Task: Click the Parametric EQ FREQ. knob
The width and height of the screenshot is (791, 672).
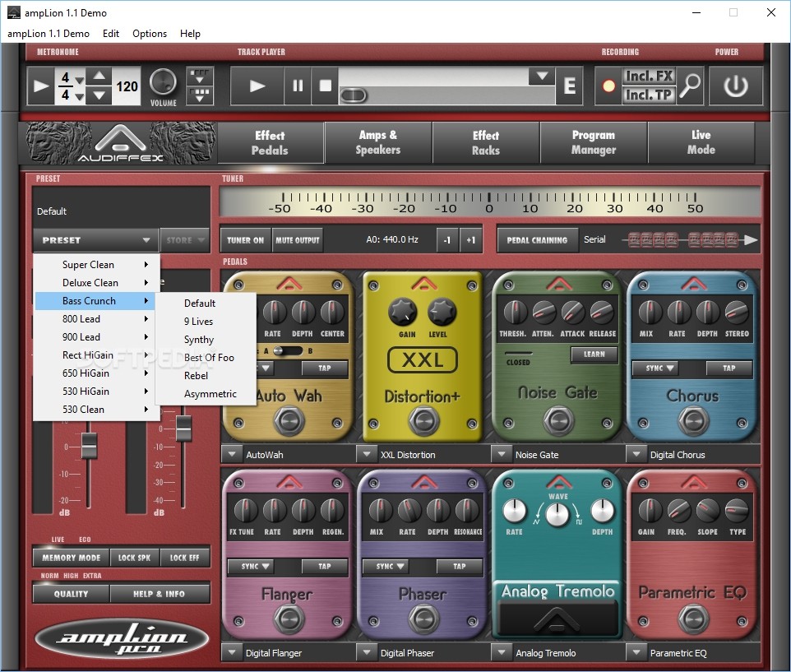Action: pyautogui.click(x=678, y=511)
